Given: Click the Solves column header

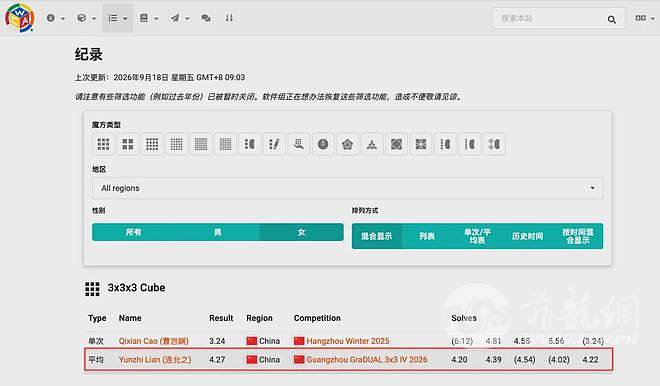Looking at the screenshot, I should 464,318.
